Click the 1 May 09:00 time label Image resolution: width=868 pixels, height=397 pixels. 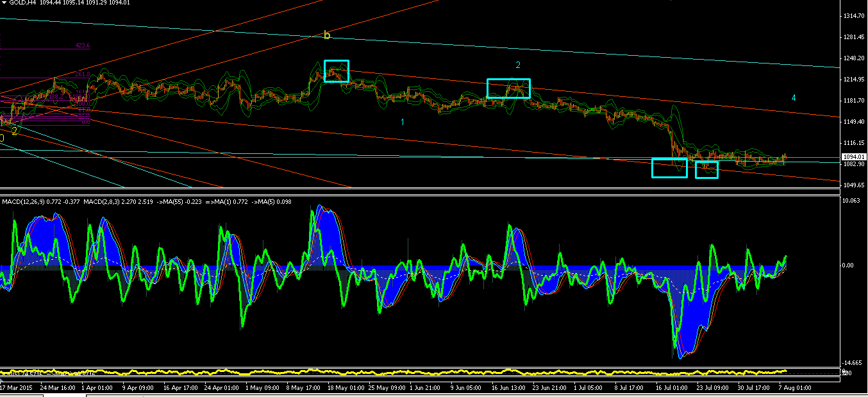point(263,388)
